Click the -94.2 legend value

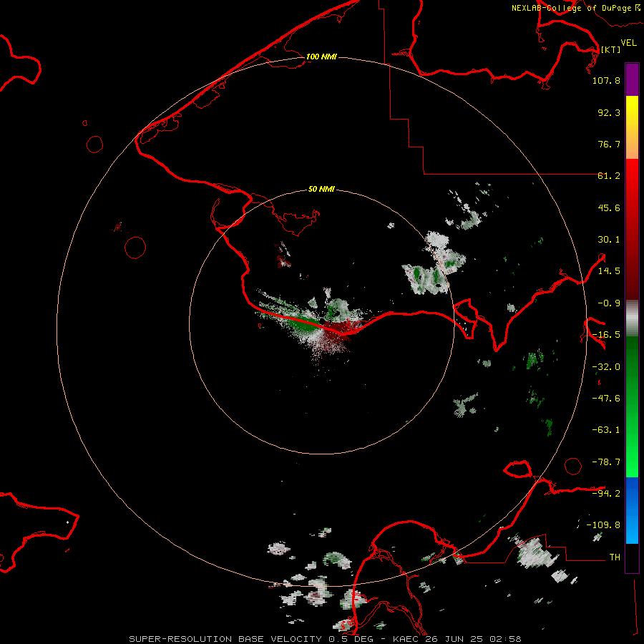click(606, 494)
